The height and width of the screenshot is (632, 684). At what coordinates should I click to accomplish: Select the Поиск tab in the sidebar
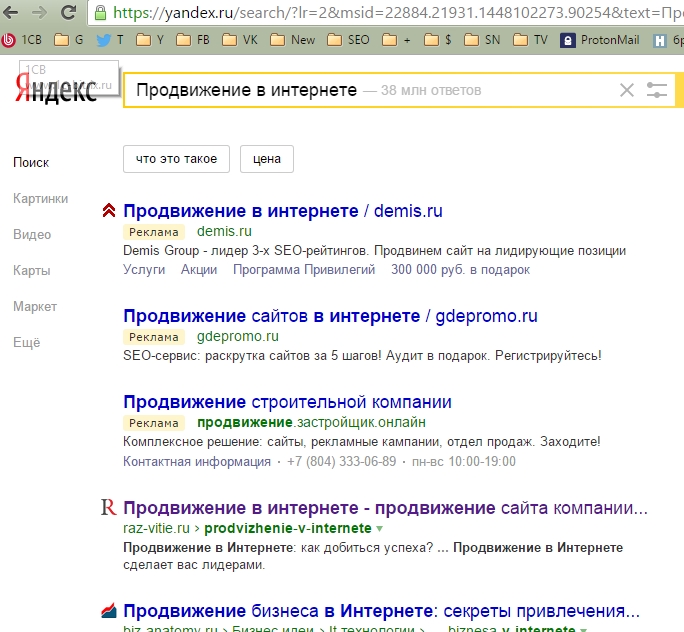[31, 163]
